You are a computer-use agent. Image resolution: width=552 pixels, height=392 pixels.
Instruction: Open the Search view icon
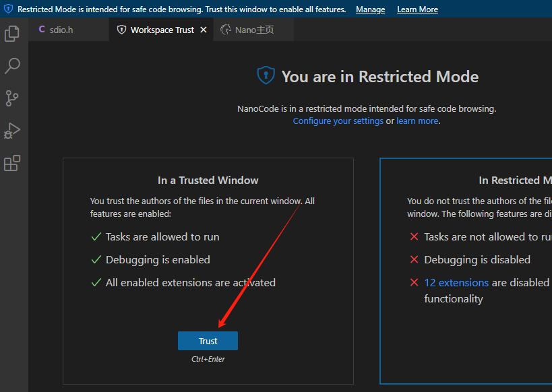tap(12, 66)
